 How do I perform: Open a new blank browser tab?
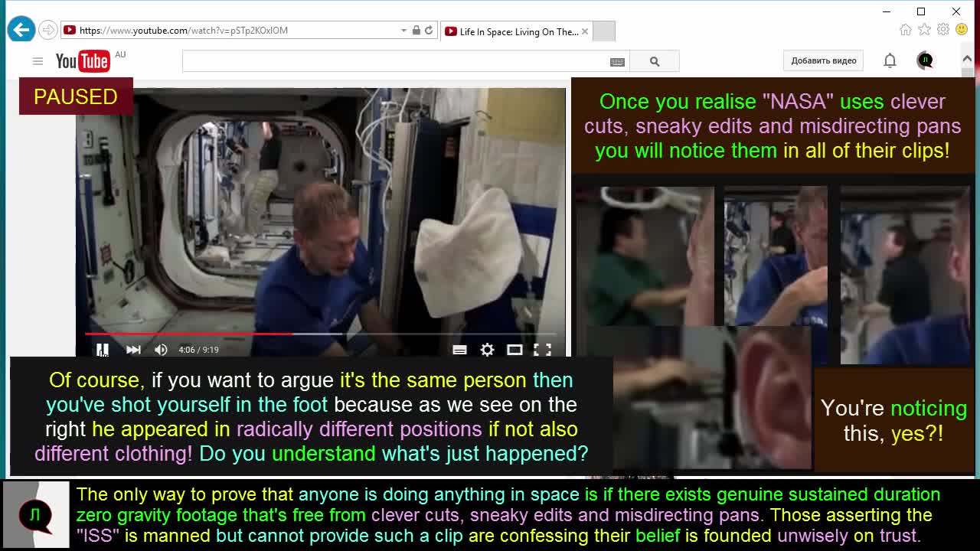(x=603, y=31)
